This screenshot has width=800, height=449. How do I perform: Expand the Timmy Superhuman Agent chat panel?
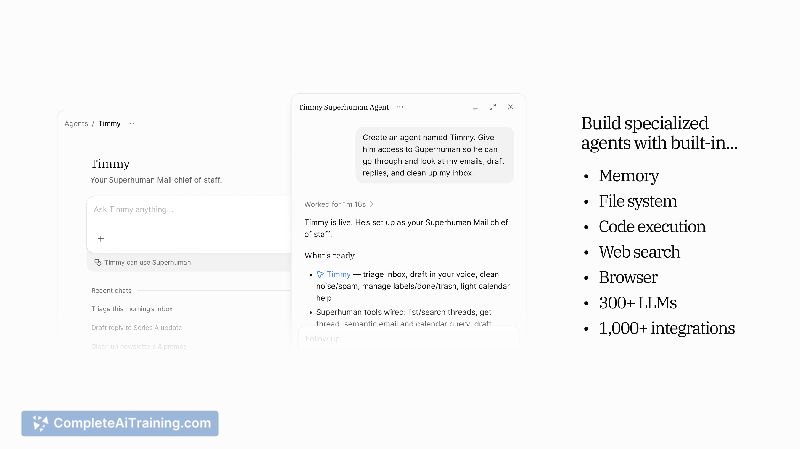pos(492,107)
